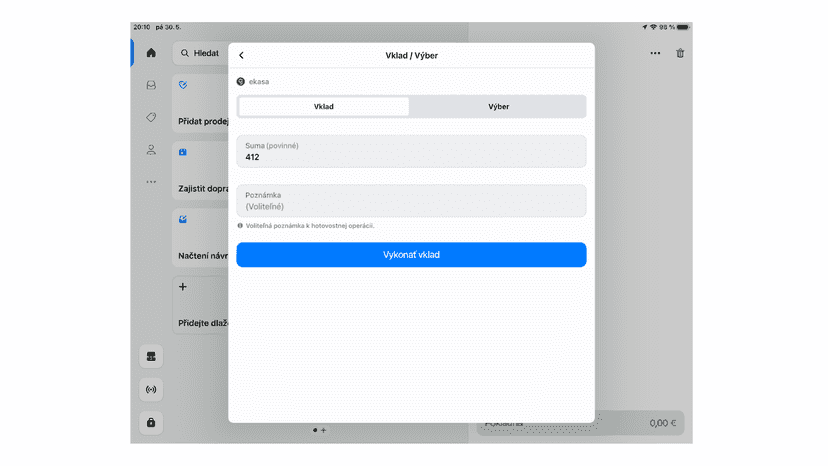Go back using the chevron arrow
828x466 pixels.
241,55
